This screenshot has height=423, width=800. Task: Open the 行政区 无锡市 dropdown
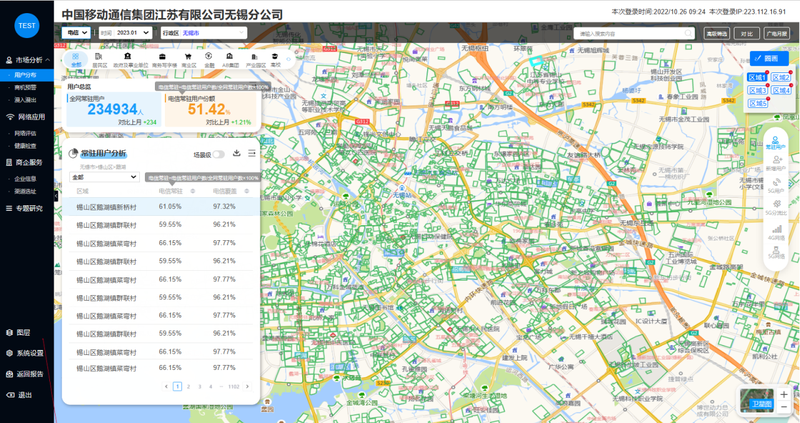click(204, 33)
